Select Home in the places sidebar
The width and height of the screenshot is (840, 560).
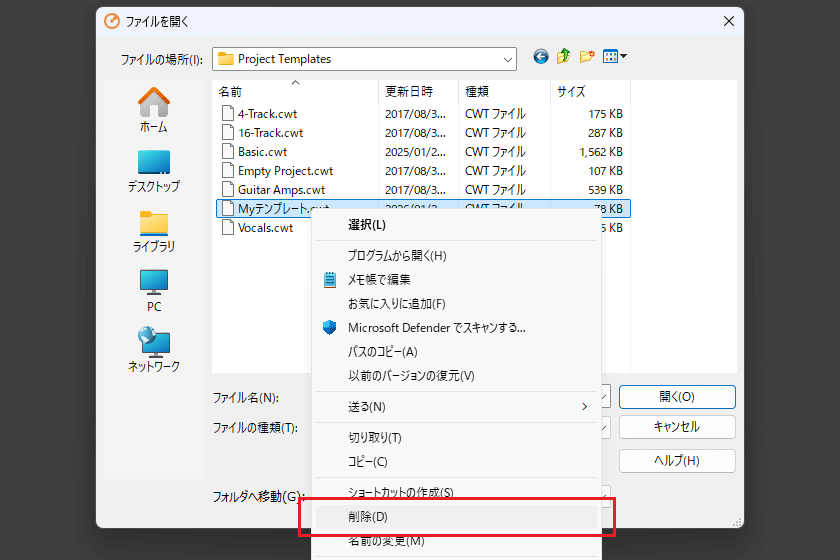[153, 110]
